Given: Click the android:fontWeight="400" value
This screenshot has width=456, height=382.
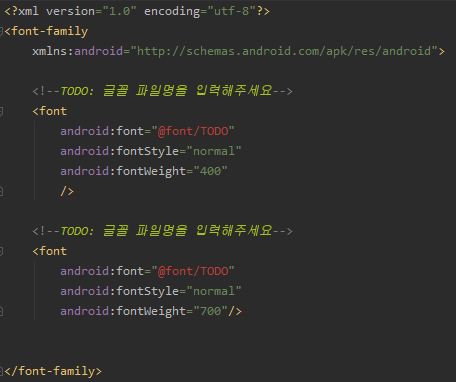Looking at the screenshot, I should [210, 171].
